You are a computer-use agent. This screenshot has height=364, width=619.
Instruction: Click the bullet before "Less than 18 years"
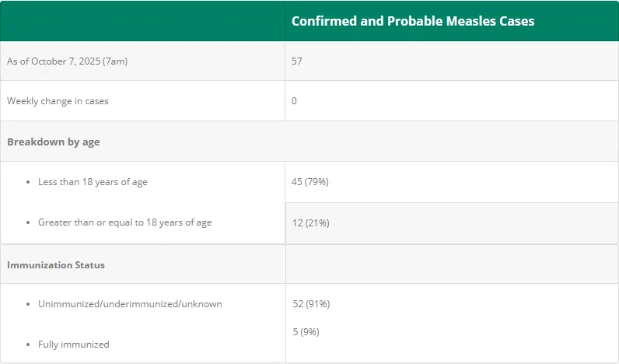[27, 182]
